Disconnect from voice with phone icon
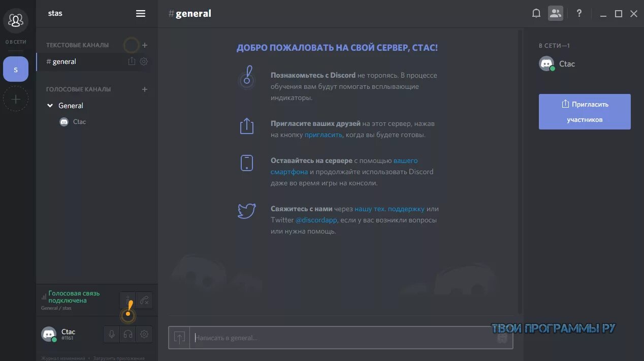The width and height of the screenshot is (644, 361). (144, 300)
